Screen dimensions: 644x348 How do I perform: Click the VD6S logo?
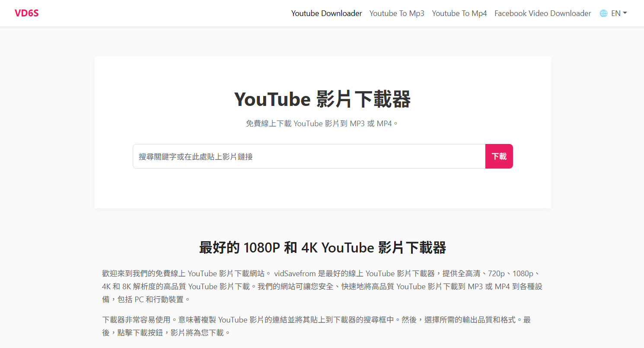pyautogui.click(x=26, y=13)
